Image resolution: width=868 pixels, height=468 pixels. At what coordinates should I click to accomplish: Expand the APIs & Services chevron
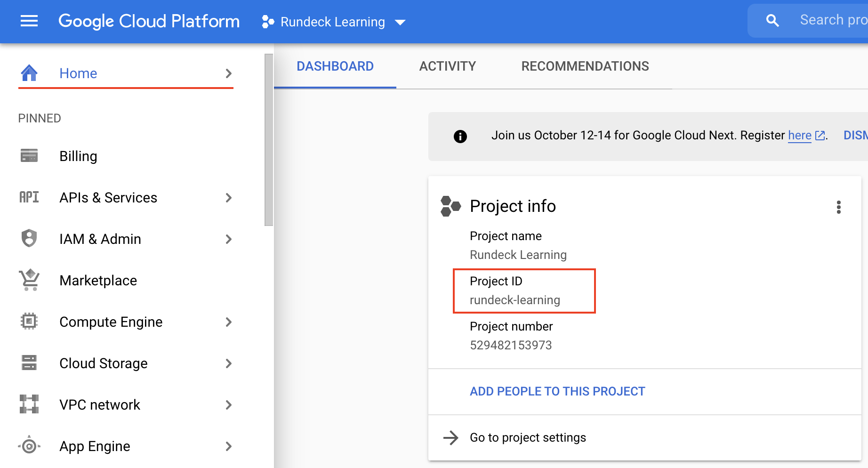pyautogui.click(x=229, y=198)
